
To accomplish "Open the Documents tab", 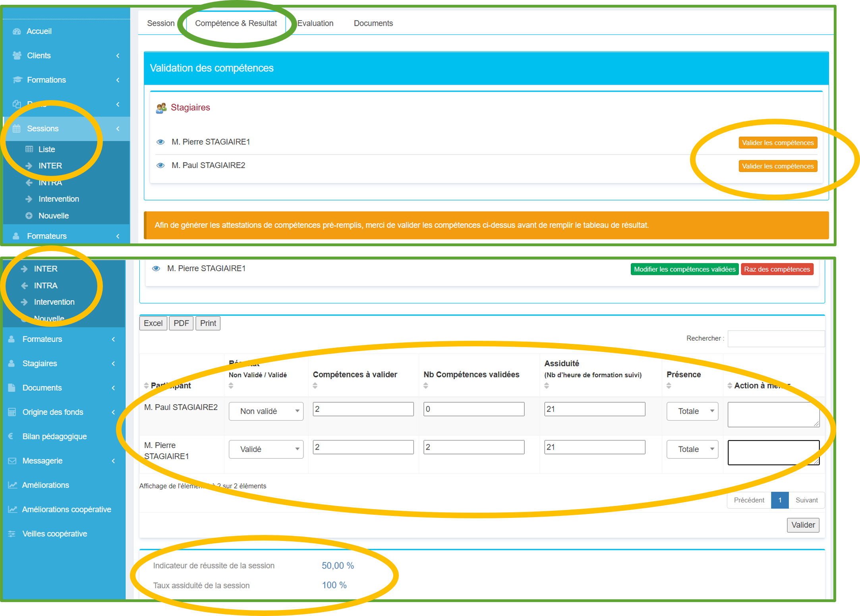I will pos(373,23).
